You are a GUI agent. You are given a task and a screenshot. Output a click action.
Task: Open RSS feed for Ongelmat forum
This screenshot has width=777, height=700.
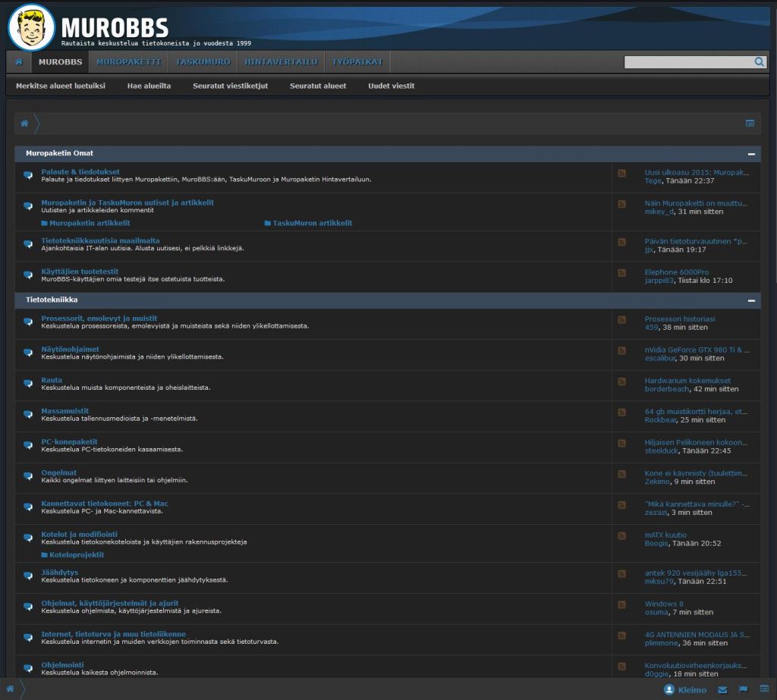click(x=621, y=473)
